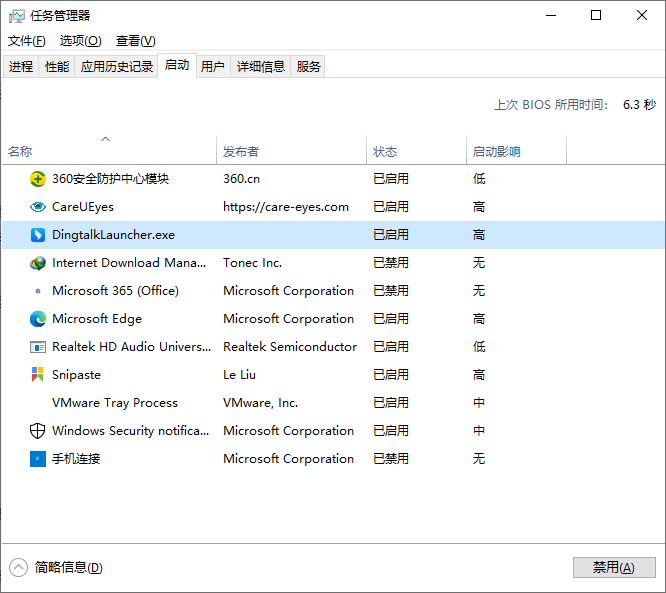The height and width of the screenshot is (593, 666).
Task: Click the 360 security center module icon
Action: [x=38, y=179]
